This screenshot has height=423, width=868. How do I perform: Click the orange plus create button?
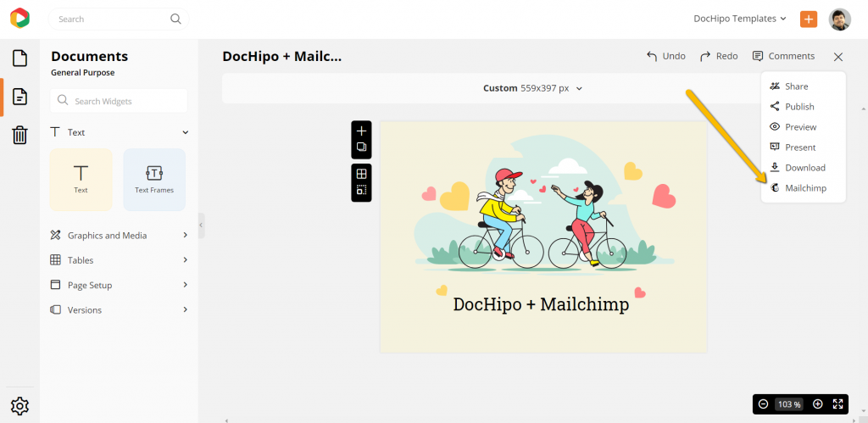(x=808, y=19)
